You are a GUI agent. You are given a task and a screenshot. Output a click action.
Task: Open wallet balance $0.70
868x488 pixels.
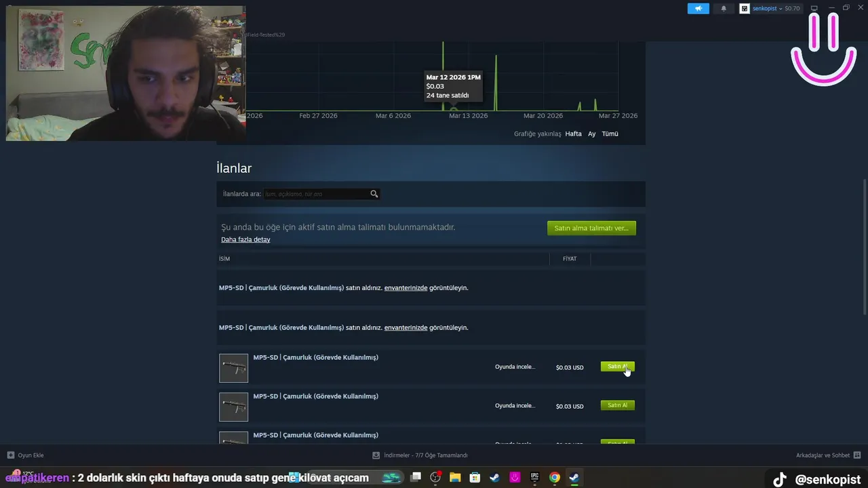tap(792, 8)
